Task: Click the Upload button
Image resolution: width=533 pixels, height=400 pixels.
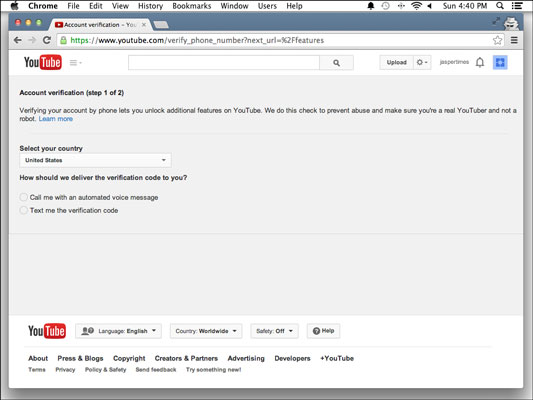Action: (396, 63)
